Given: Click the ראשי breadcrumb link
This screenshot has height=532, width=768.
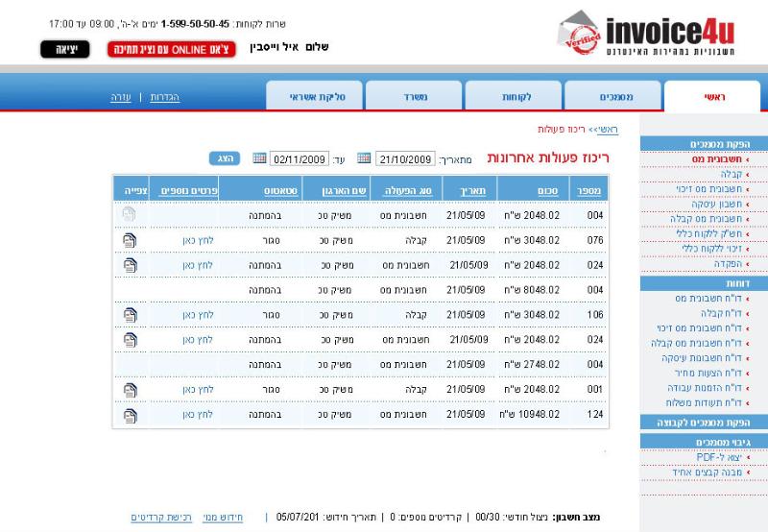Looking at the screenshot, I should coord(608,130).
